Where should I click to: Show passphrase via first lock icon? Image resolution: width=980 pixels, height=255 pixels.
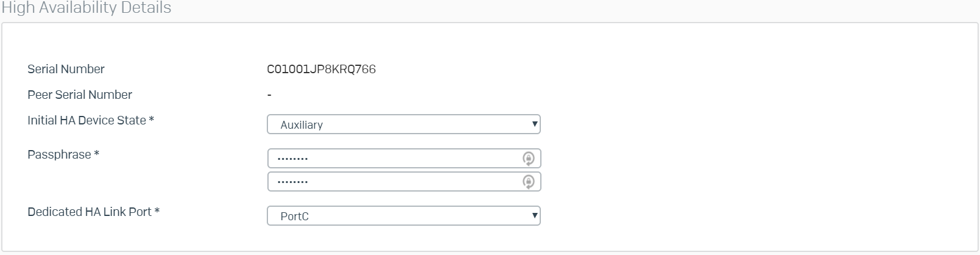(x=528, y=159)
